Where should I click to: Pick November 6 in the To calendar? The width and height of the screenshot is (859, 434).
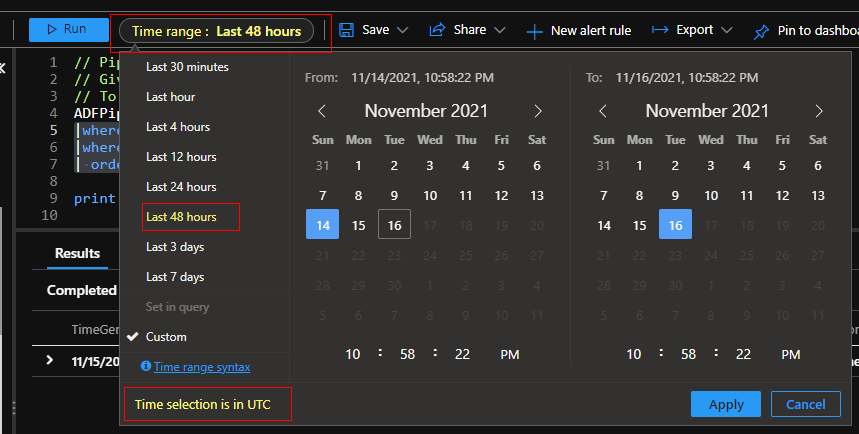(x=818, y=165)
